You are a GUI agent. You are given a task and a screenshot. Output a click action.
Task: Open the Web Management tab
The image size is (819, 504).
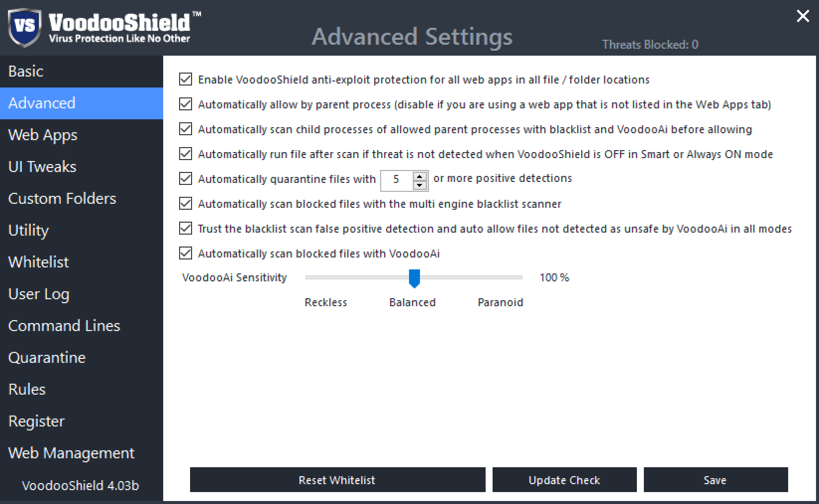click(71, 453)
